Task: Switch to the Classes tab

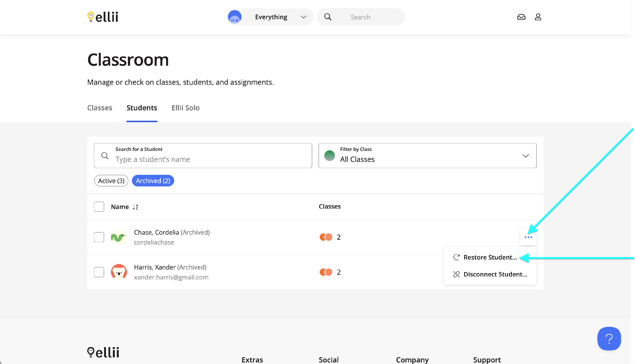Action: [100, 108]
